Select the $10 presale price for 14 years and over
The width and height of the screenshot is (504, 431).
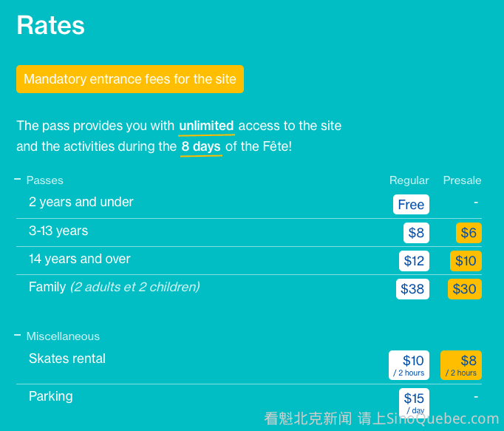click(x=466, y=261)
